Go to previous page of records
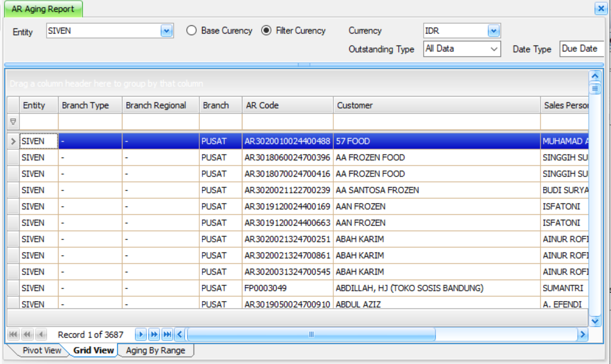611x364 pixels. (x=27, y=334)
